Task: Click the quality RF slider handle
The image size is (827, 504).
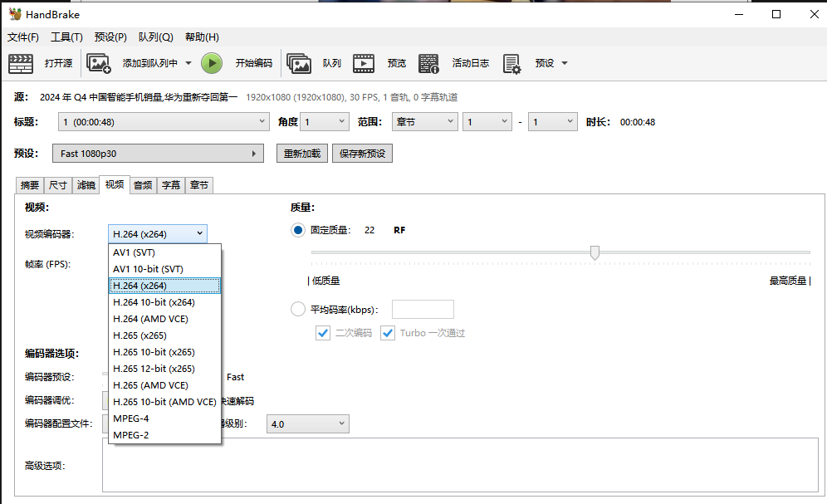Action: point(595,252)
